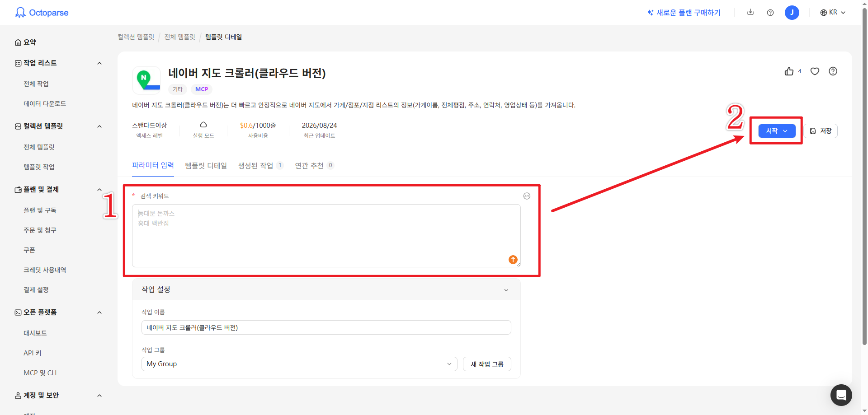Open 크레딧 사용내역 in sidebar
The width and height of the screenshot is (868, 415).
[45, 270]
